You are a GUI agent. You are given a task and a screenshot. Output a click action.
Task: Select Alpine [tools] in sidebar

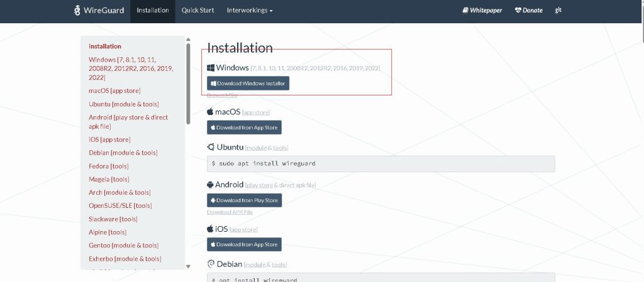tap(108, 232)
